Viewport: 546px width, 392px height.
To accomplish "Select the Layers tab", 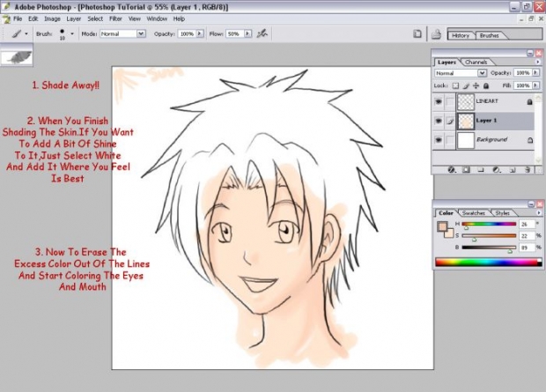I will click(446, 62).
